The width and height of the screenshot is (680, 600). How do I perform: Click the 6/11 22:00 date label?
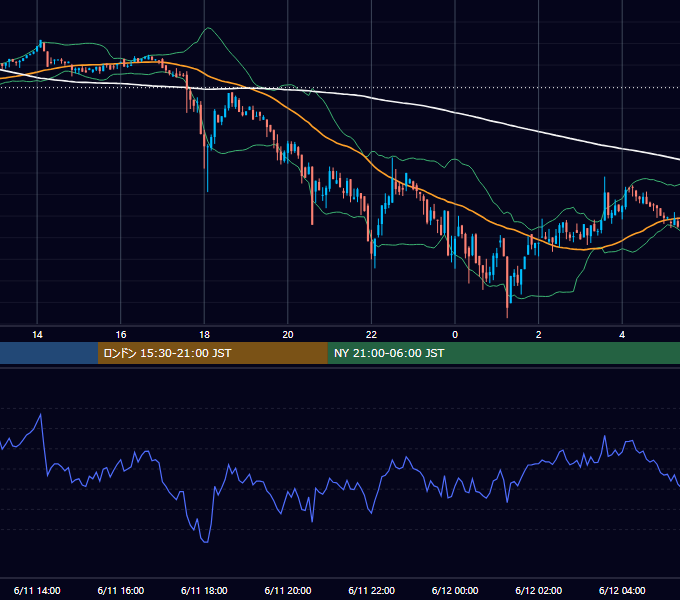pyautogui.click(x=372, y=590)
